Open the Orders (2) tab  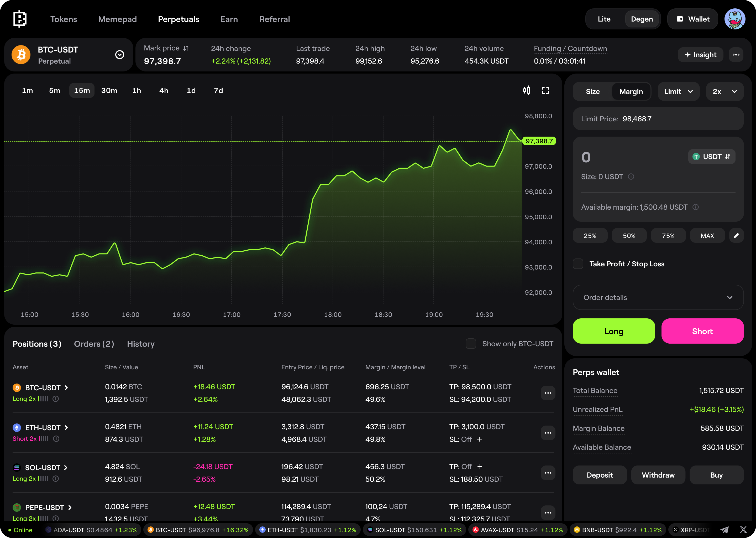(x=94, y=344)
